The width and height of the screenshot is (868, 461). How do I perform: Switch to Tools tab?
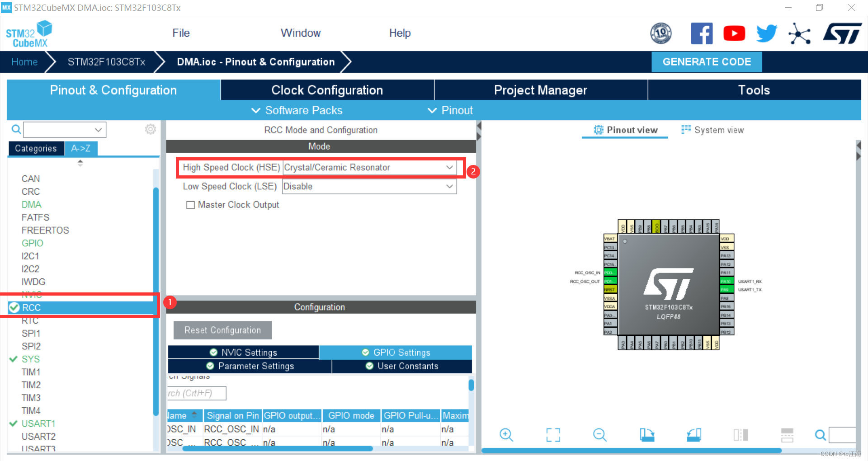pyautogui.click(x=754, y=90)
